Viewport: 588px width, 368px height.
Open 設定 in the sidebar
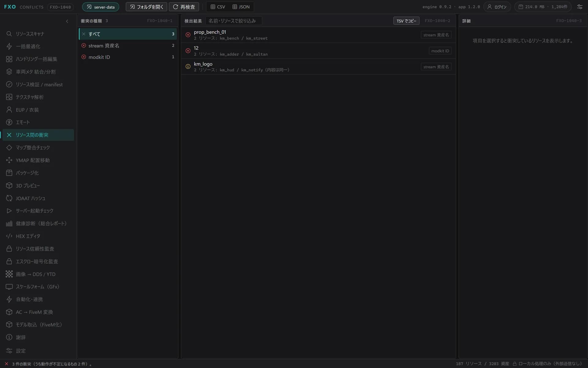pyautogui.click(x=38, y=351)
